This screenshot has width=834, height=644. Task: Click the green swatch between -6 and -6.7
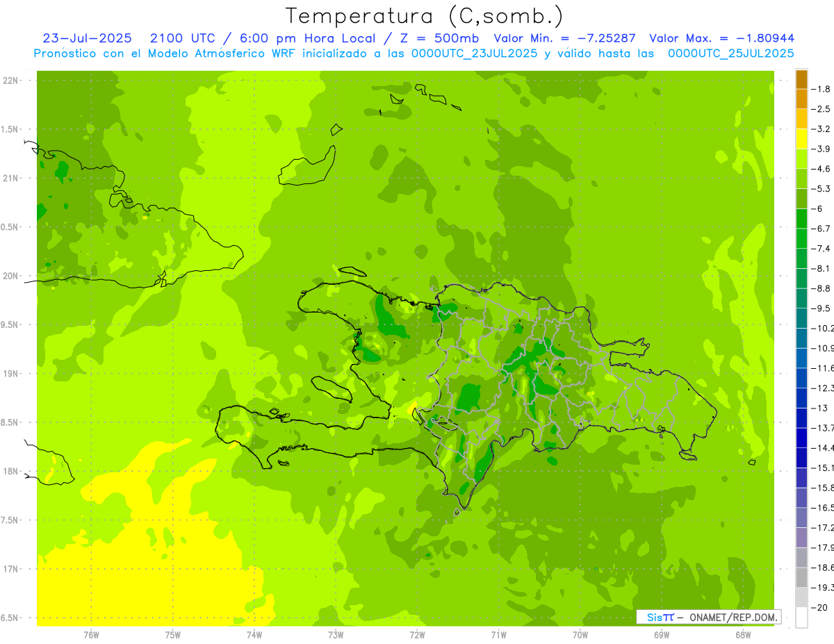click(801, 218)
